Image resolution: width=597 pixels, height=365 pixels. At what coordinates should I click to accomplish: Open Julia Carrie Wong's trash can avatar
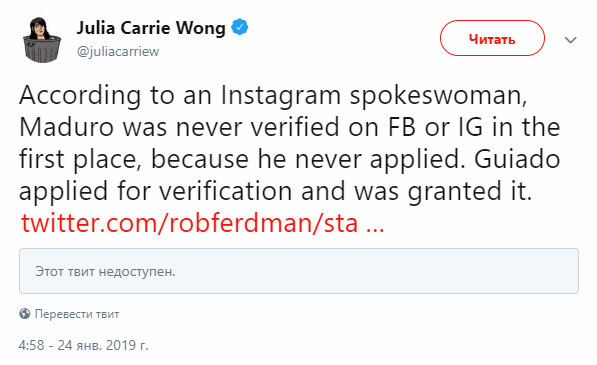[42, 40]
